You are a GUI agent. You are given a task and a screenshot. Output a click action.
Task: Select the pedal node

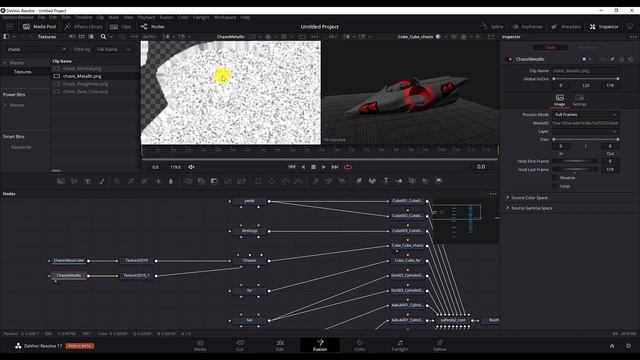(x=249, y=201)
